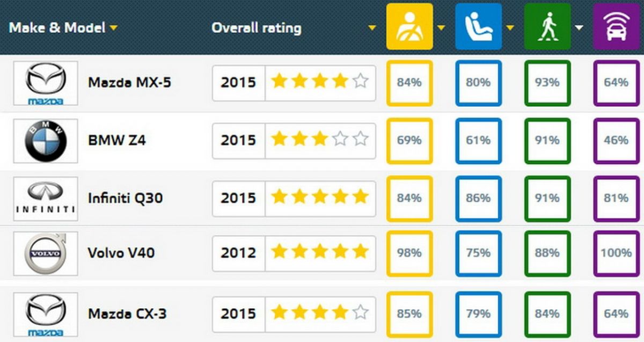Click the Infiniti logo thumbnail

coord(46,199)
